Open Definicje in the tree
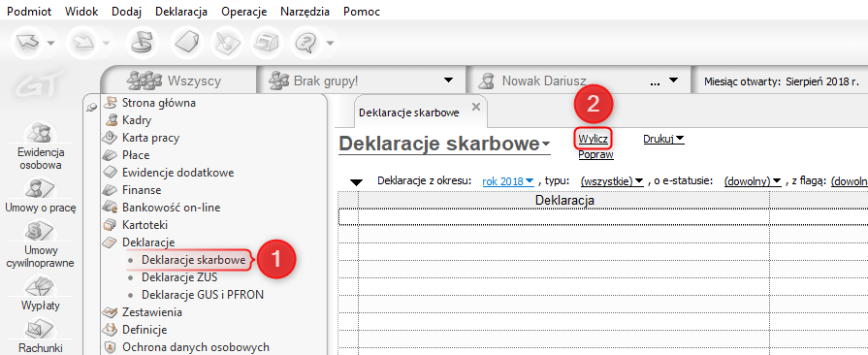868x355 pixels. tap(145, 330)
